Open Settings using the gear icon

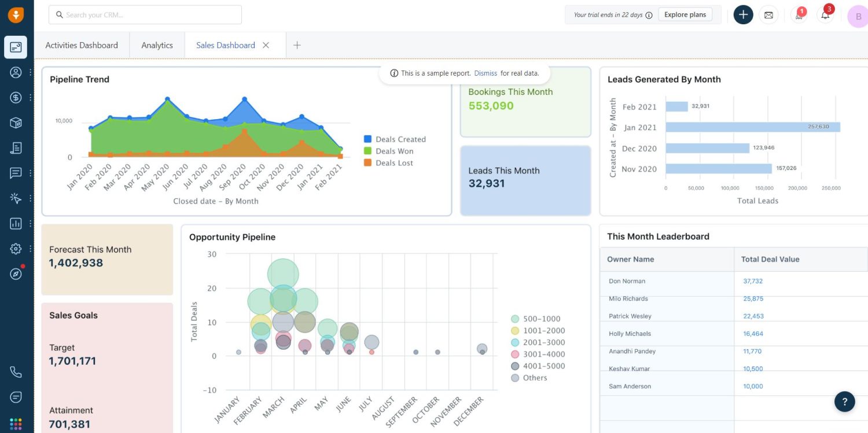15,248
